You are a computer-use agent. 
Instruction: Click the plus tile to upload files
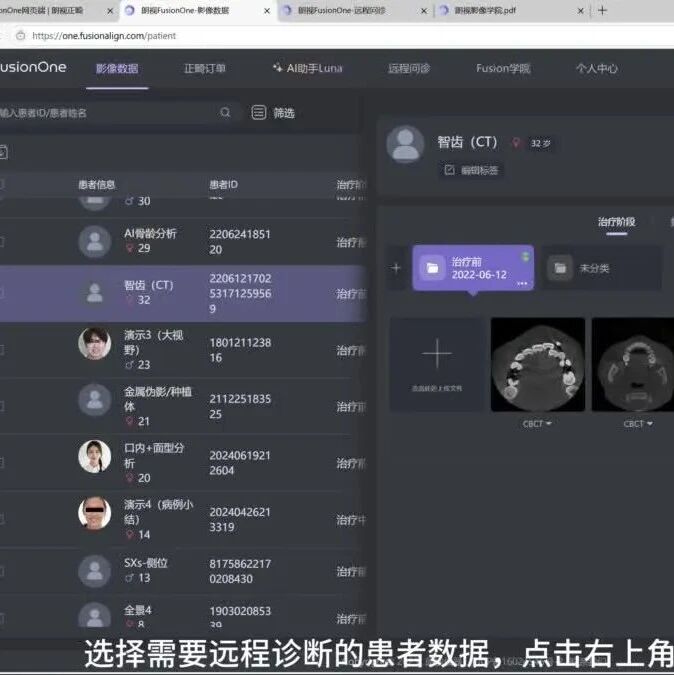tap(437, 365)
